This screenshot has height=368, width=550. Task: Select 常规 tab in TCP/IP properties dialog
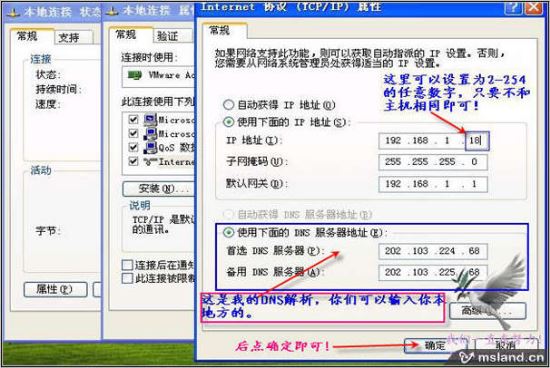[224, 31]
